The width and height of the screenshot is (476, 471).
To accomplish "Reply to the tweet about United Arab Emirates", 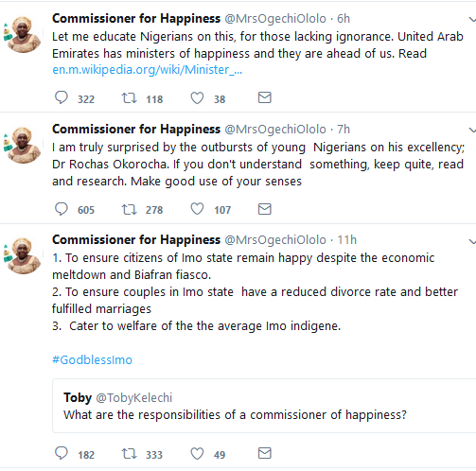I will coord(62,97).
